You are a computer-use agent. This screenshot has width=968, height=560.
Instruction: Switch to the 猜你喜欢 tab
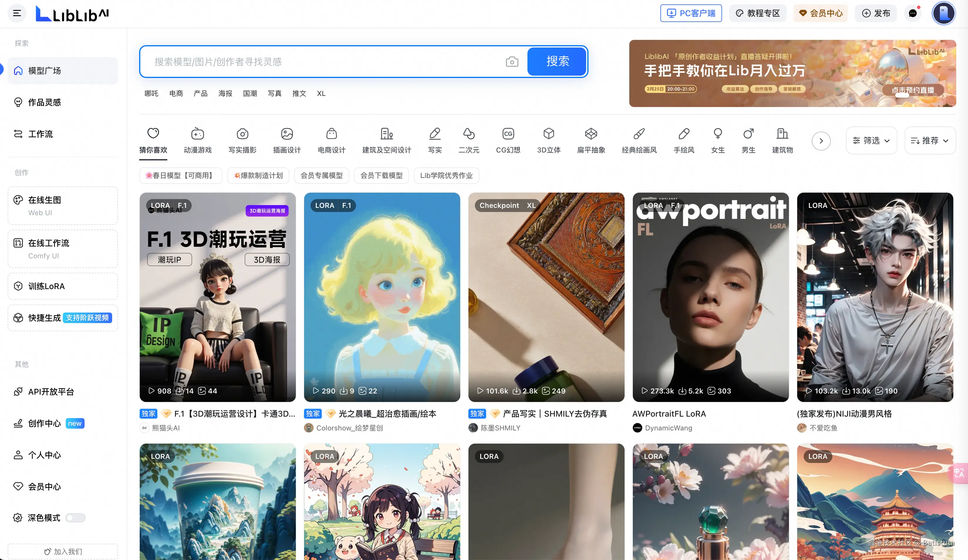(x=153, y=140)
